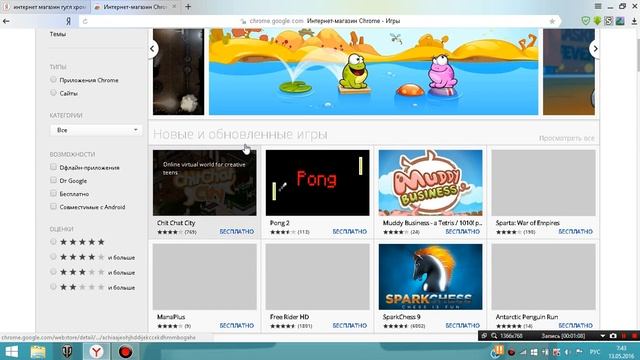Open the tray volume speaker icon

(x=567, y=352)
